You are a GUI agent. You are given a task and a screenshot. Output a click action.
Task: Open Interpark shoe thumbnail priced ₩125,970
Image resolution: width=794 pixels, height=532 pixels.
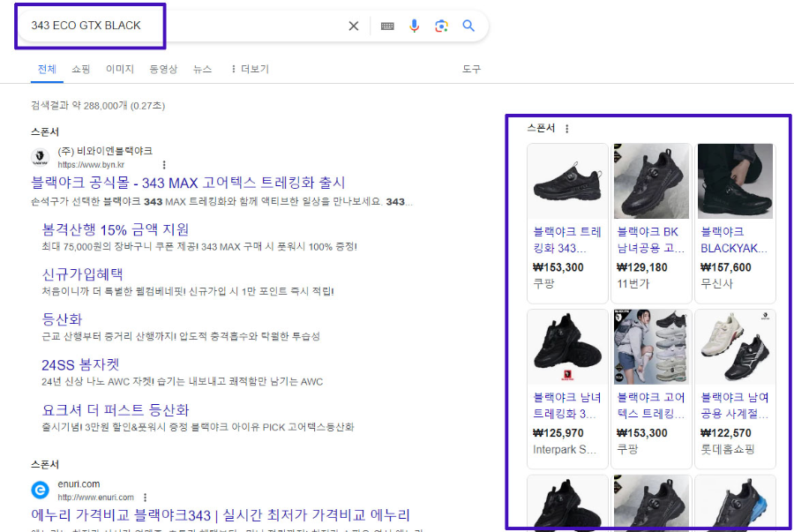tap(567, 347)
